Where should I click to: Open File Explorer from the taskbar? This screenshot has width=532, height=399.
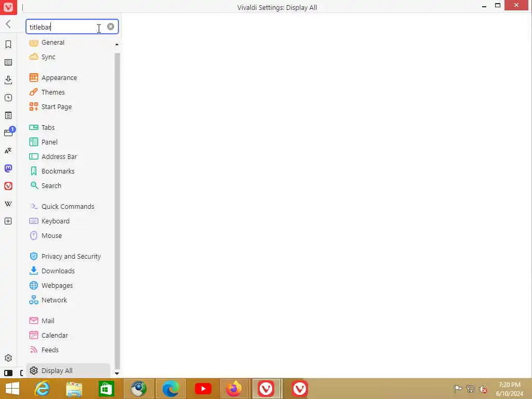click(x=74, y=389)
